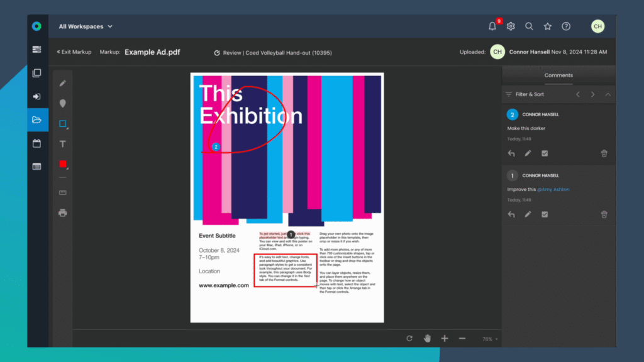Star this markup as favorite
The width and height of the screenshot is (644, 362).
(547, 26)
